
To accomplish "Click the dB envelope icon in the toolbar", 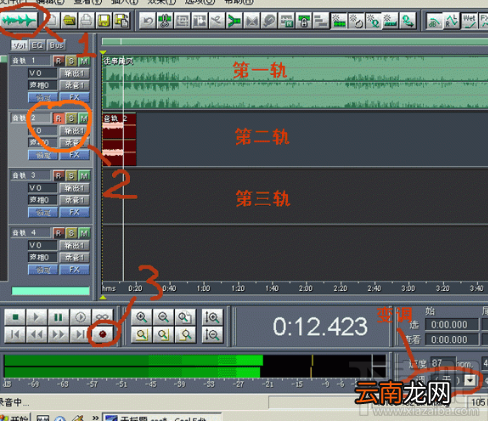I will (434, 21).
